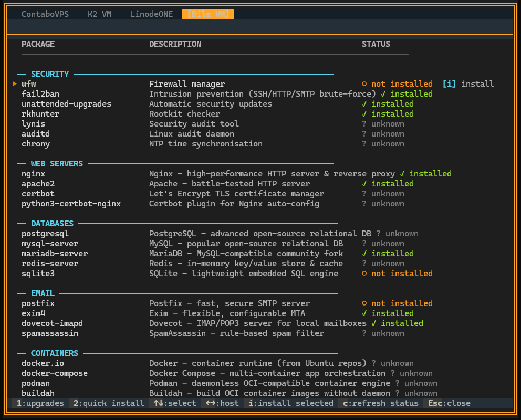Open the K2 VM tab

[x=99, y=14]
